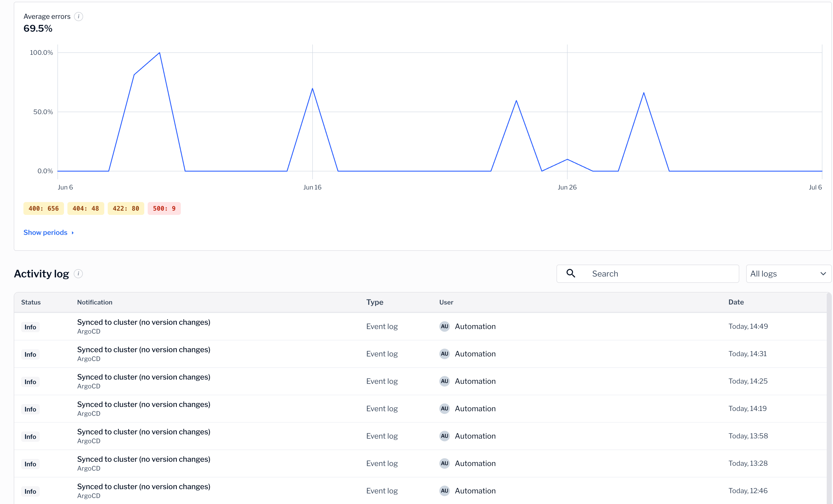Click the Today, 13:58 date cell
The image size is (833, 504).
pyautogui.click(x=748, y=436)
